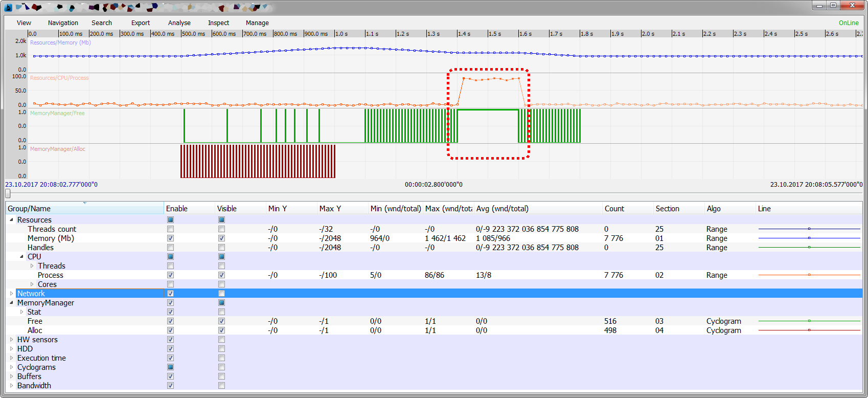Expand the Network group

(11, 294)
